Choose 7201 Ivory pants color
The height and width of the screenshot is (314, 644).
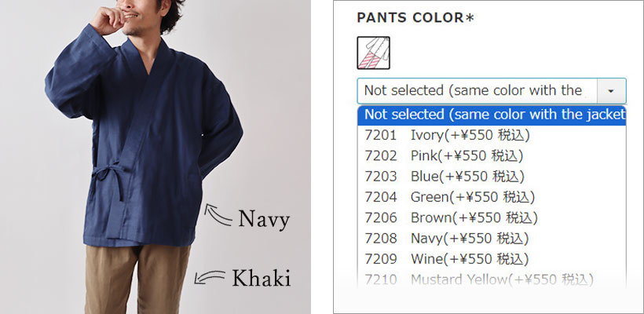(x=444, y=135)
